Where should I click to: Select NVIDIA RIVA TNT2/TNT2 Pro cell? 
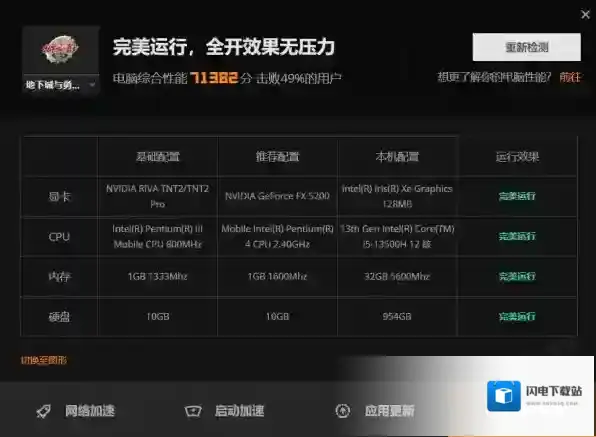coord(157,196)
